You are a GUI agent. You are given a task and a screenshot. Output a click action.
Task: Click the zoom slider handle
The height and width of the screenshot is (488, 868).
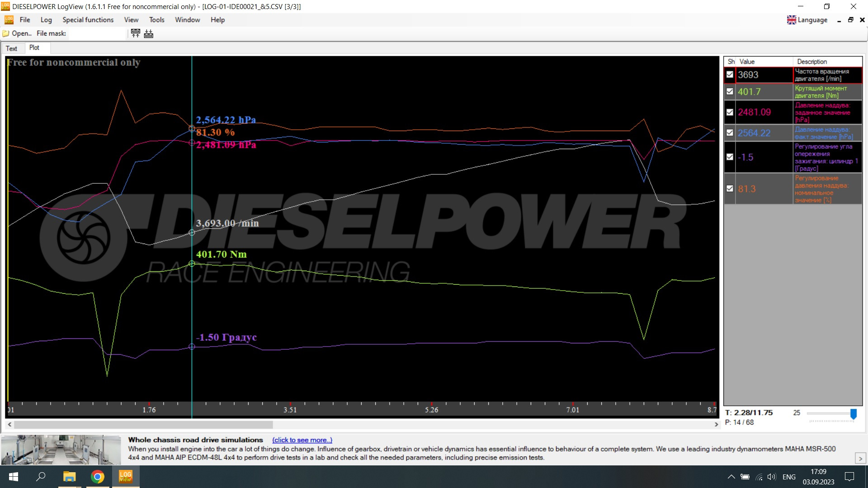(x=853, y=414)
